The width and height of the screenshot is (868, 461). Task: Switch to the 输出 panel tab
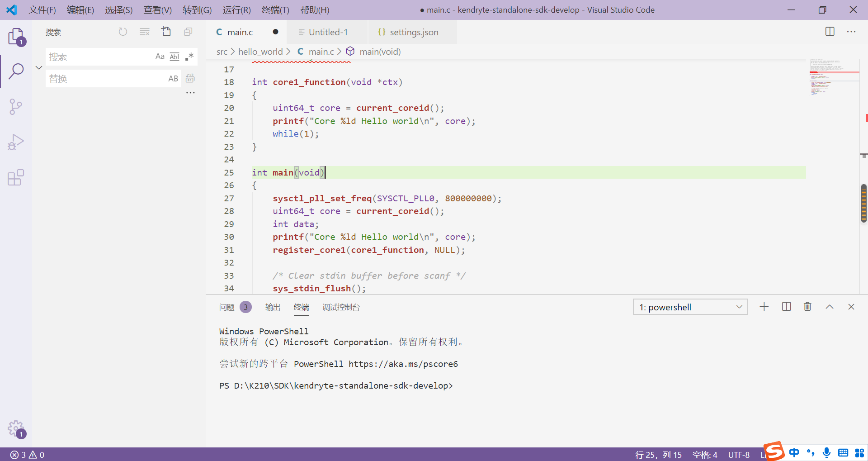(x=273, y=307)
